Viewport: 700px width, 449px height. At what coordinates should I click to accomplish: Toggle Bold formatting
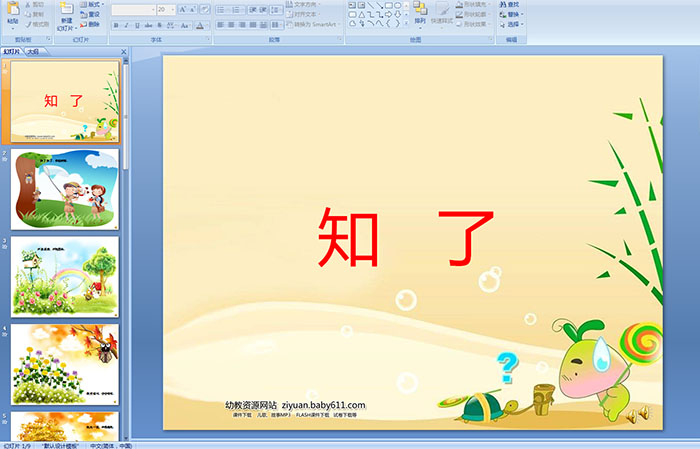116,25
